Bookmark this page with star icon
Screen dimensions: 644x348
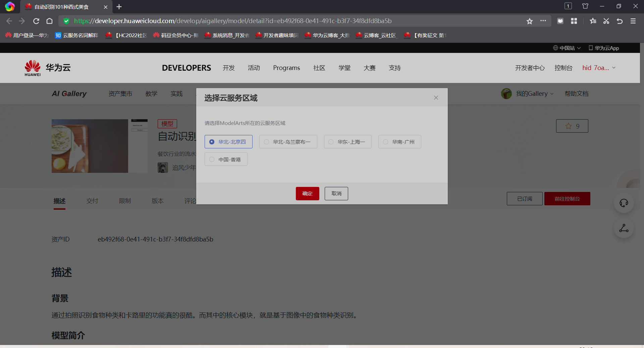tap(530, 21)
